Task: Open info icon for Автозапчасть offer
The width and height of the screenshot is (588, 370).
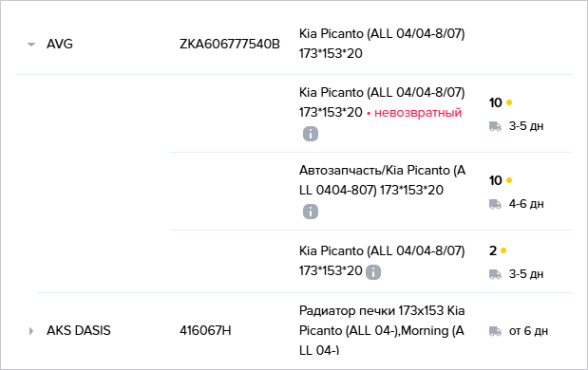Action: pyautogui.click(x=311, y=212)
